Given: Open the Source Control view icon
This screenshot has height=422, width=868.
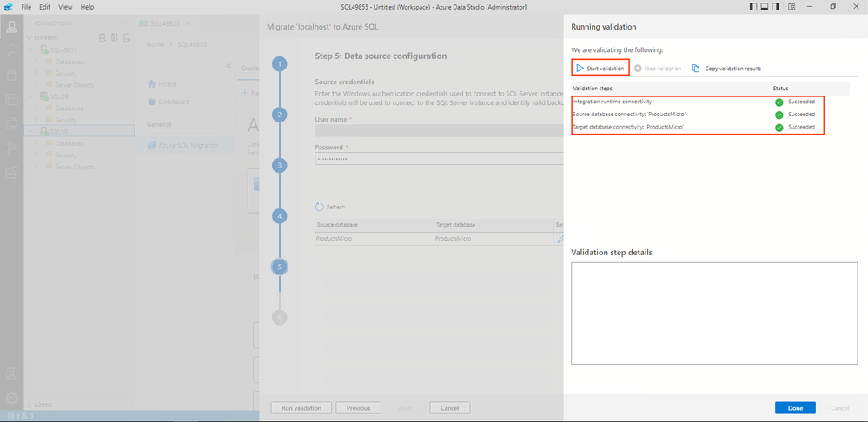Looking at the screenshot, I should click(x=11, y=148).
